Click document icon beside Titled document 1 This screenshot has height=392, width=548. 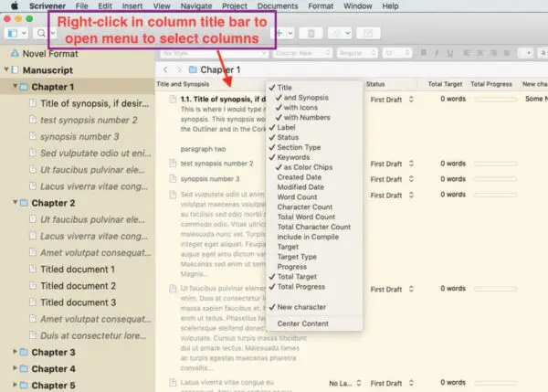tap(33, 269)
